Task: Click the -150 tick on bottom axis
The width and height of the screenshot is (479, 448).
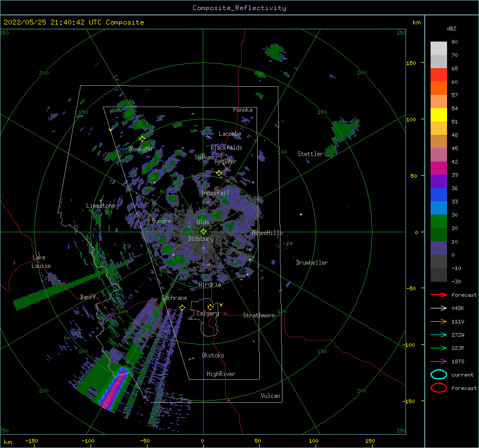Action: pyautogui.click(x=31, y=441)
